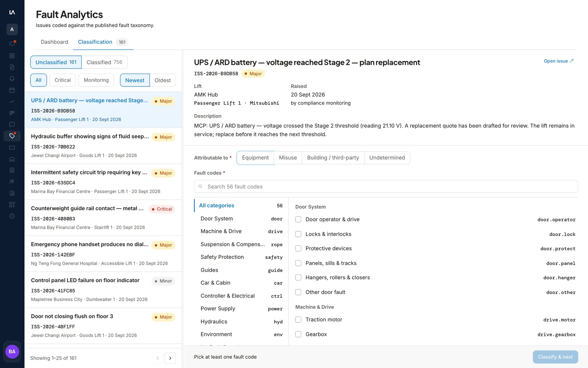588x368 pixels.
Task: Select the Controller & Electrical category
Action: point(240,296)
